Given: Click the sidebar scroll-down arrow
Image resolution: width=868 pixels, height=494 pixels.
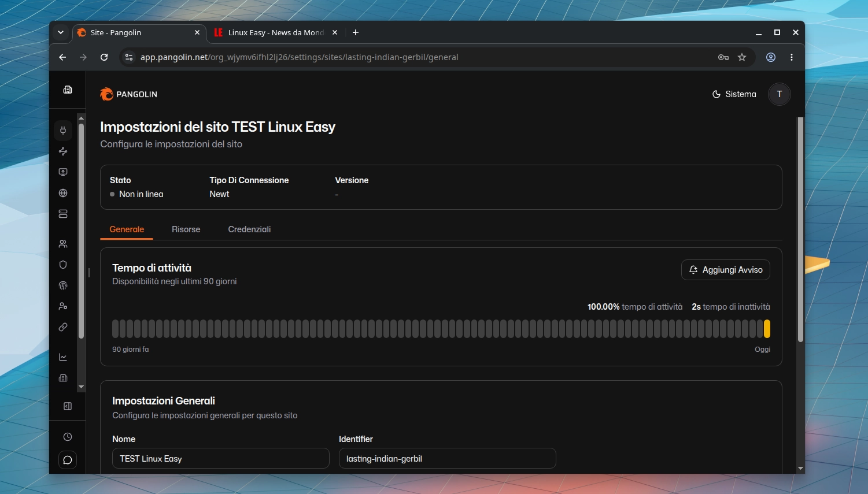Looking at the screenshot, I should (x=82, y=387).
